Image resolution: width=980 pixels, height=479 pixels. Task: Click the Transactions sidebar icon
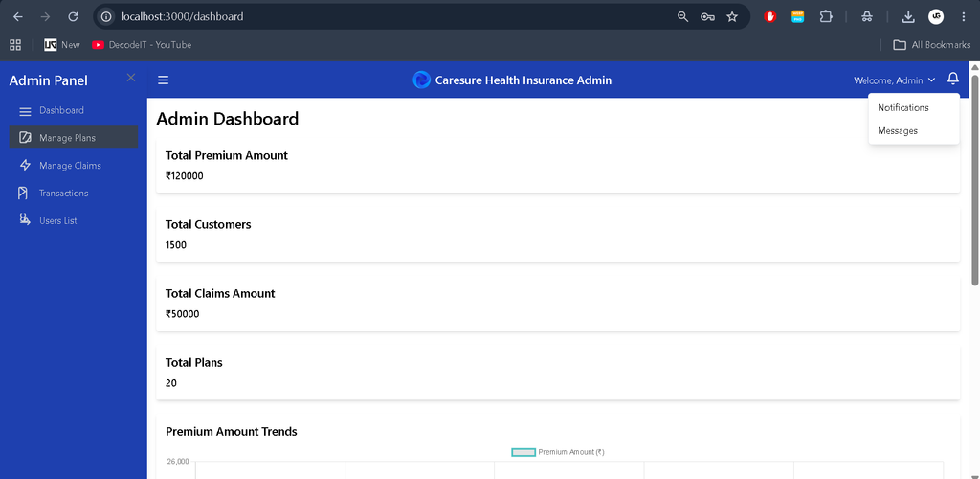pyautogui.click(x=23, y=194)
